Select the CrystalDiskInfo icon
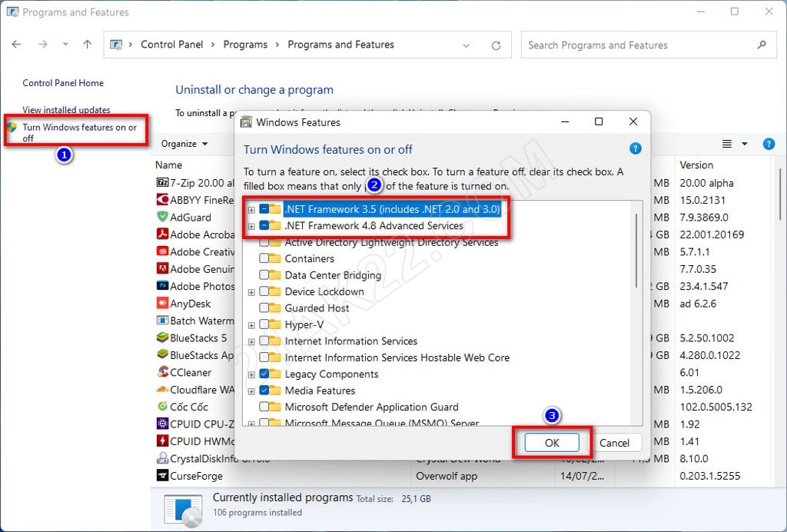 click(x=162, y=457)
